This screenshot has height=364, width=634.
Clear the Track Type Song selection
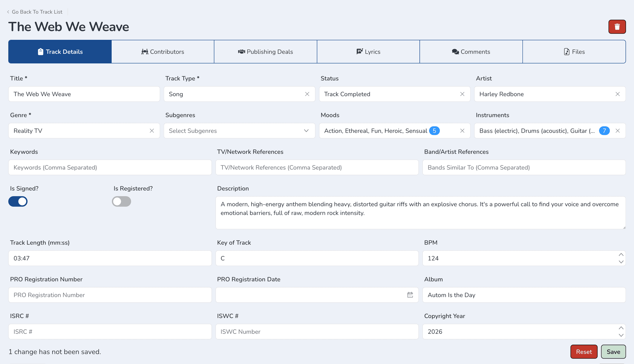307,94
